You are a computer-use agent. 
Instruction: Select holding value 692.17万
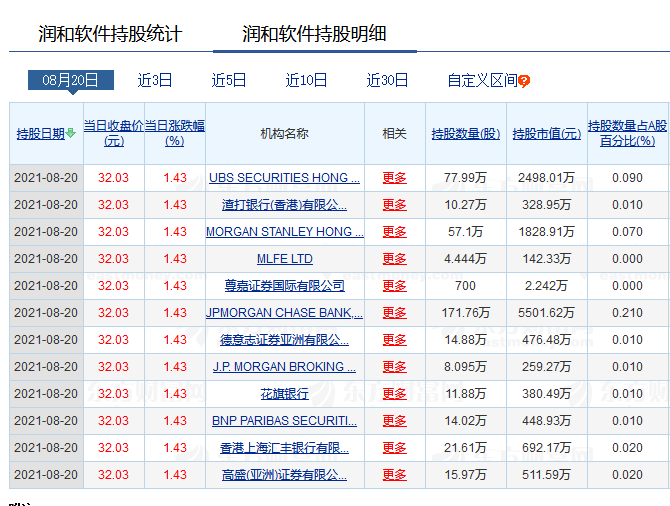pos(547,447)
